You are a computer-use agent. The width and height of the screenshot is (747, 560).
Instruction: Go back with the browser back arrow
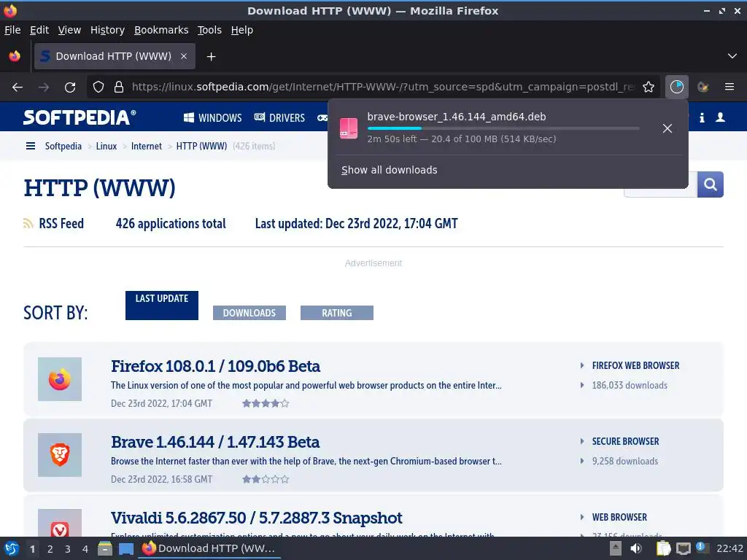click(x=18, y=87)
